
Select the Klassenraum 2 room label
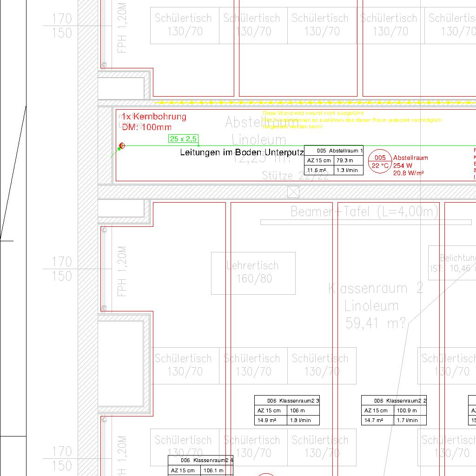(x=376, y=289)
